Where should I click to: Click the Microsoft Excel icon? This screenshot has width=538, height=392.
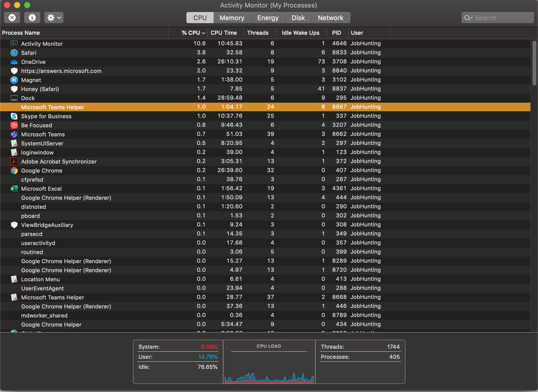click(x=14, y=189)
